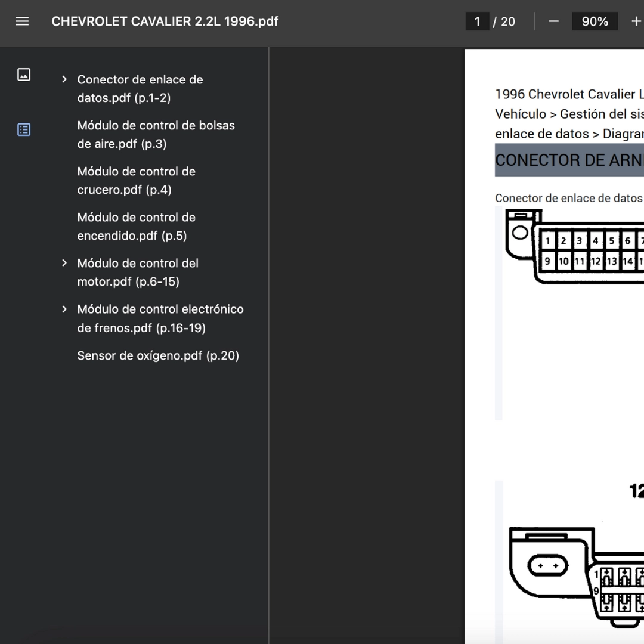Screen dimensions: 644x644
Task: Go to Módulo de control de bolsas de aire
Action: pos(156,134)
